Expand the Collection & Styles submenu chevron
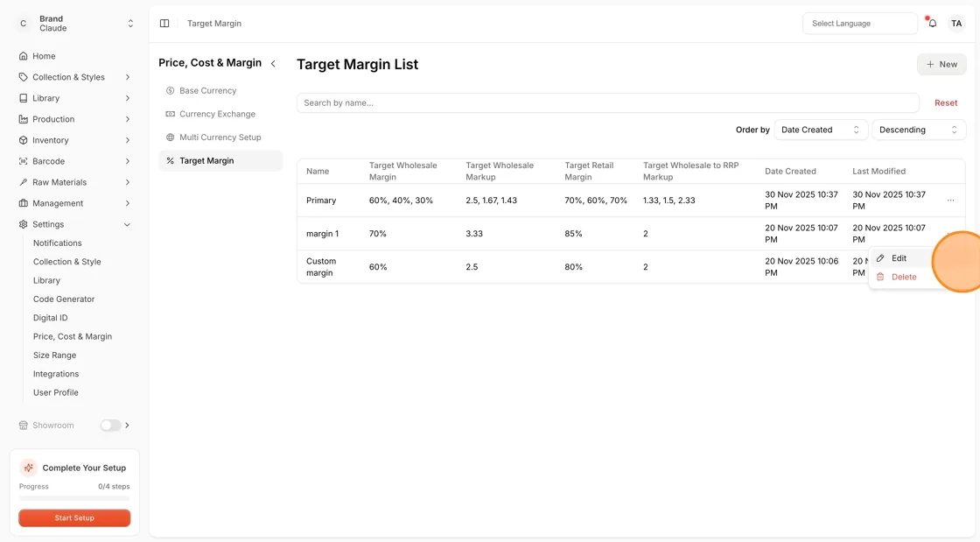 [x=128, y=77]
